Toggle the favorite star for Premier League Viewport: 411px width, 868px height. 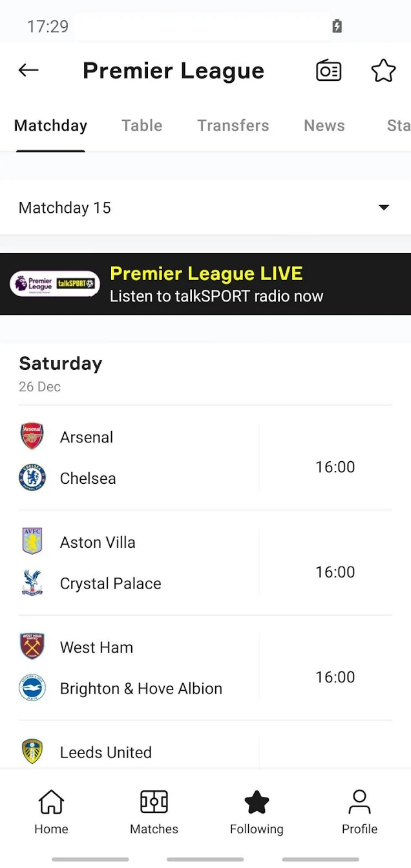click(x=383, y=71)
